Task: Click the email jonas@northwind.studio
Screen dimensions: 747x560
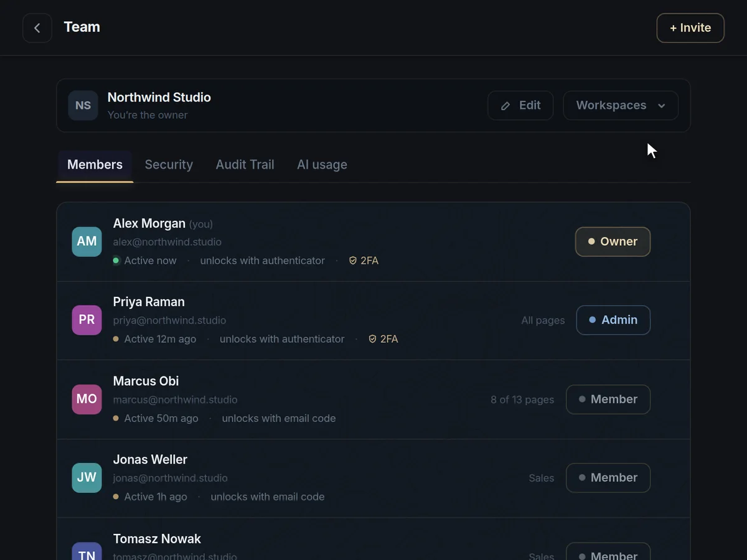Action: click(171, 478)
